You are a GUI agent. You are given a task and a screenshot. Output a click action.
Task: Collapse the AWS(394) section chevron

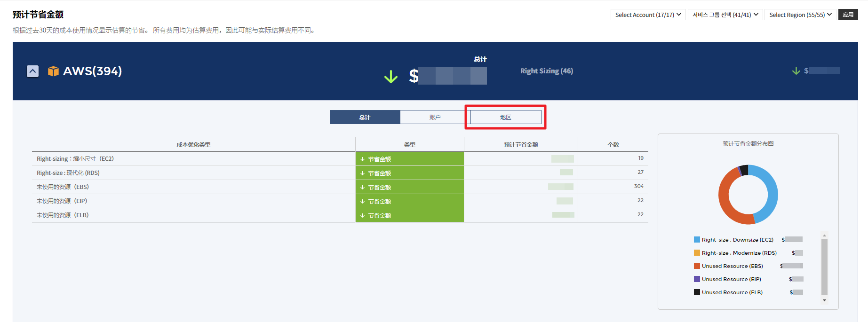(x=32, y=71)
